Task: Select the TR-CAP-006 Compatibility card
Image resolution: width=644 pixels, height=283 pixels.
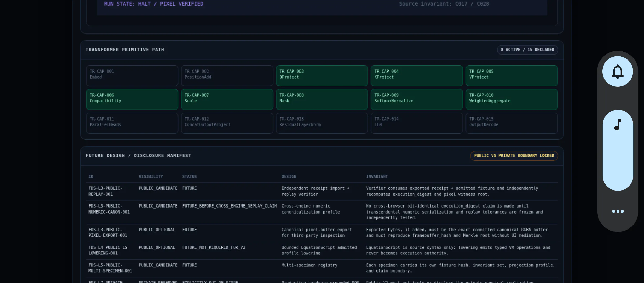Action: [x=132, y=99]
